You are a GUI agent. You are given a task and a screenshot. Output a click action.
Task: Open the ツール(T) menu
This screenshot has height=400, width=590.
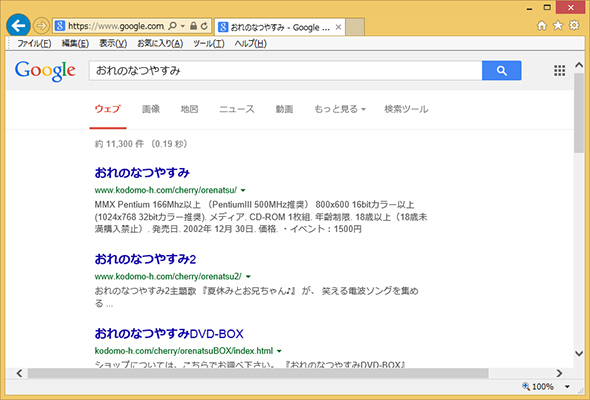209,44
